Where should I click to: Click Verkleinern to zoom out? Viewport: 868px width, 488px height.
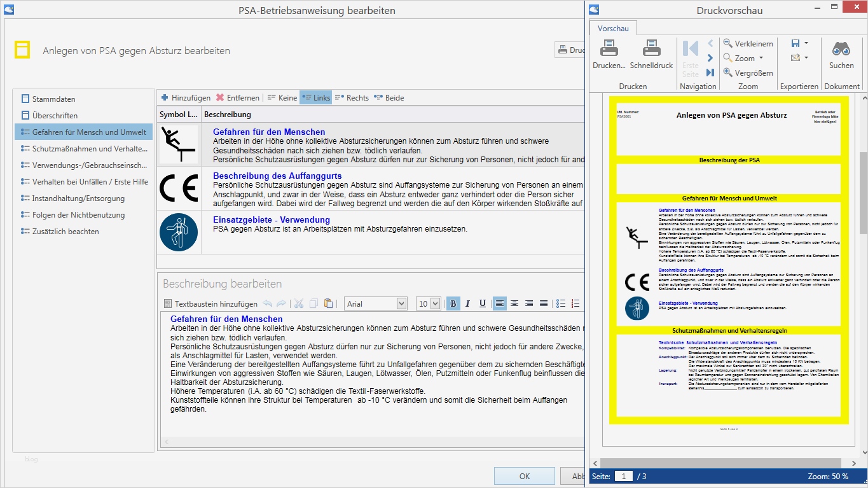coord(748,43)
